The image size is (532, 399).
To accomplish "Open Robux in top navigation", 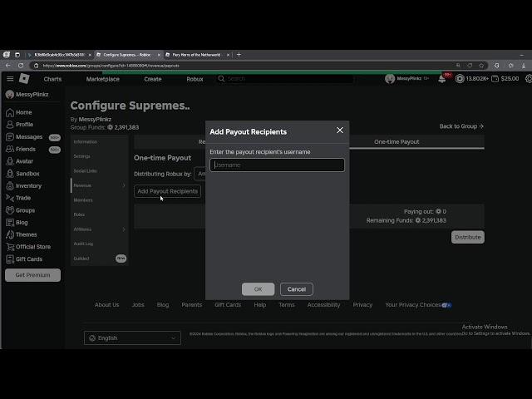I will pos(195,79).
